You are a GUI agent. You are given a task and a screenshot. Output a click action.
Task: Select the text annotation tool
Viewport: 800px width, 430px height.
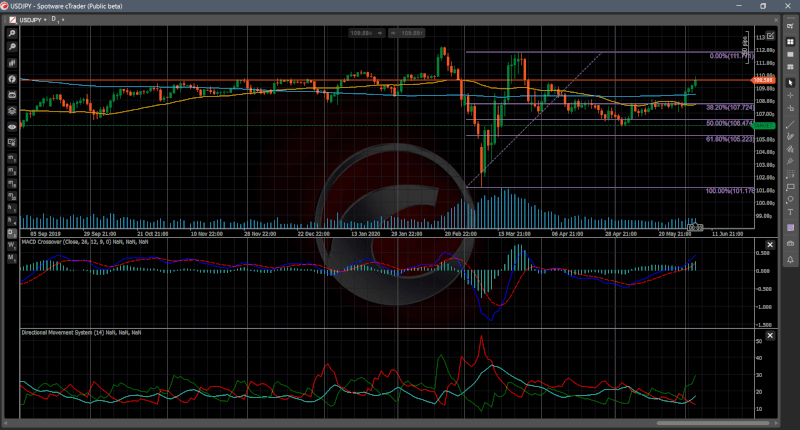point(790,212)
